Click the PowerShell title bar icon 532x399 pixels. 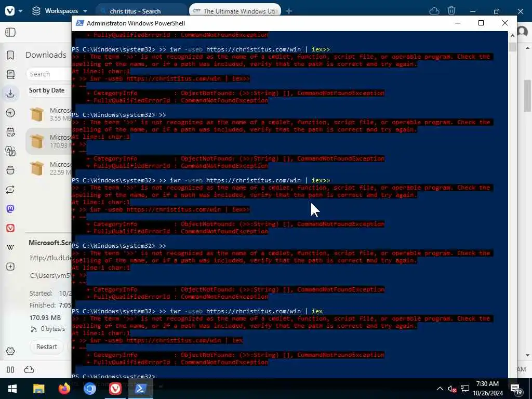click(x=79, y=23)
